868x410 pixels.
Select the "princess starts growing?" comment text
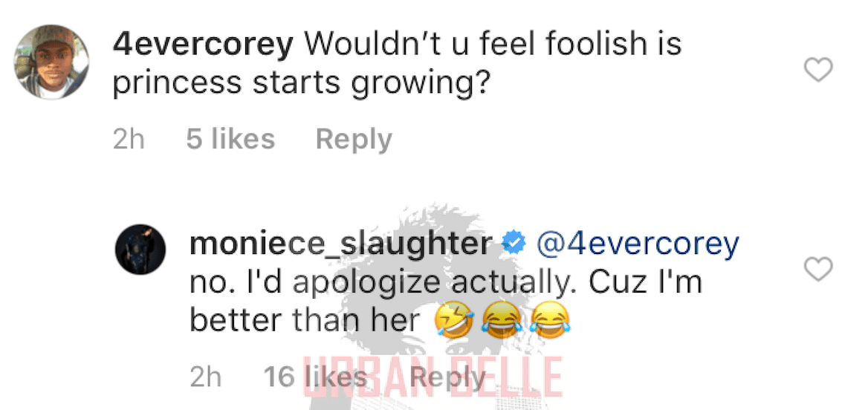tap(302, 83)
